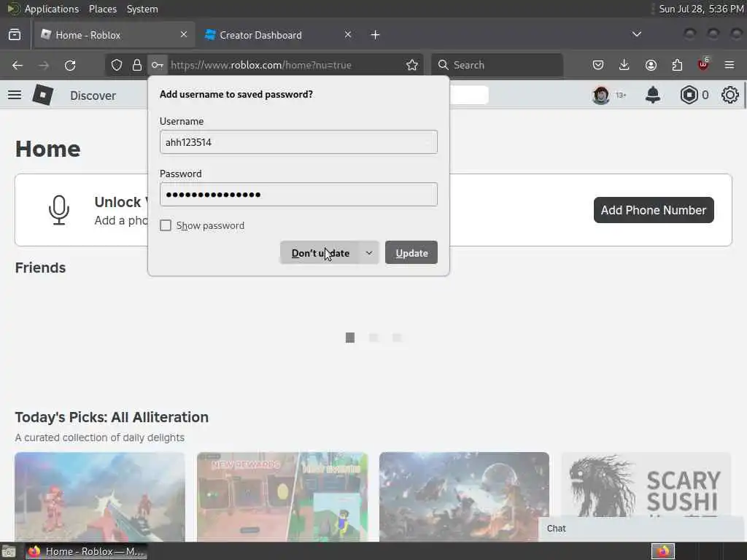Click the microphone voice chat icon
Image resolution: width=747 pixels, height=560 pixels.
59,210
